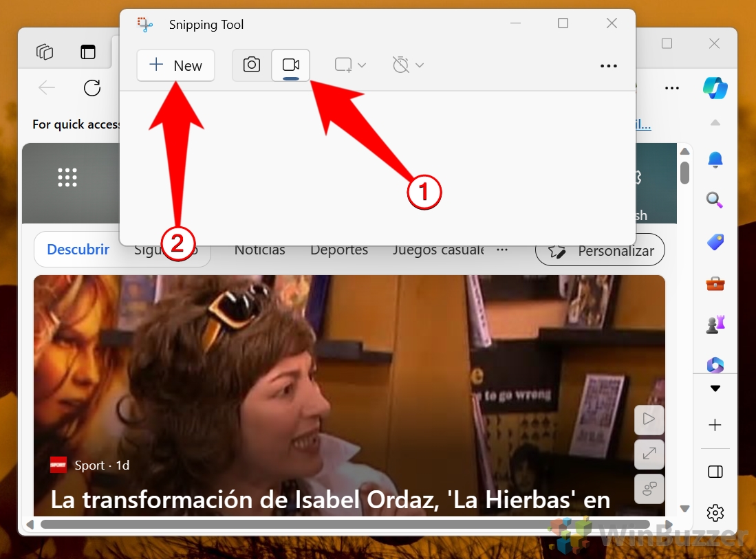Open the news card feedback icon
This screenshot has width=756, height=559.
tap(649, 489)
